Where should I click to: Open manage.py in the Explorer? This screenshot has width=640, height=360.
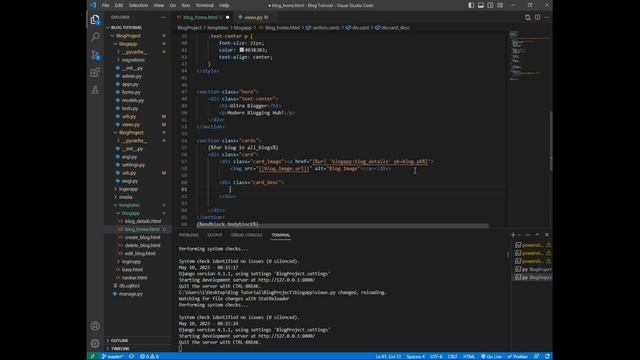131,294
